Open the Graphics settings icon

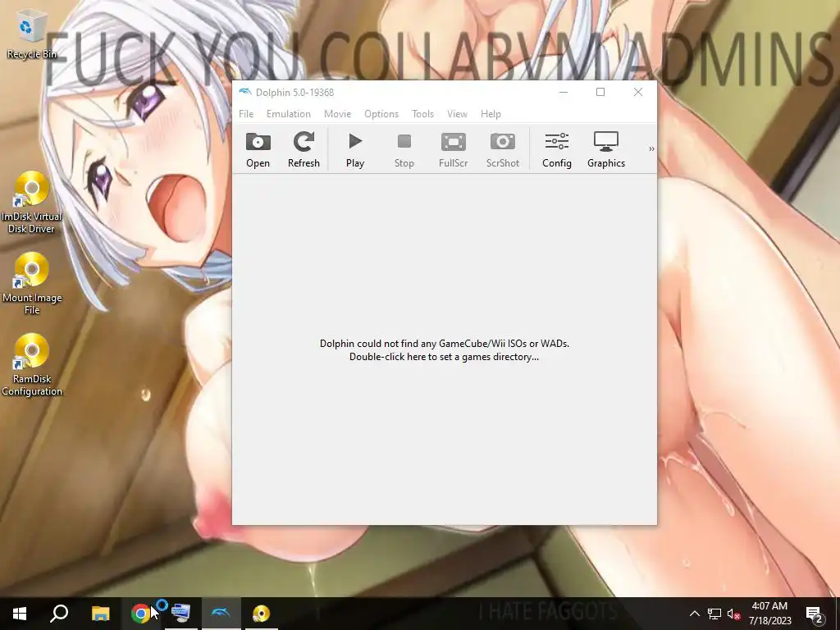606,149
